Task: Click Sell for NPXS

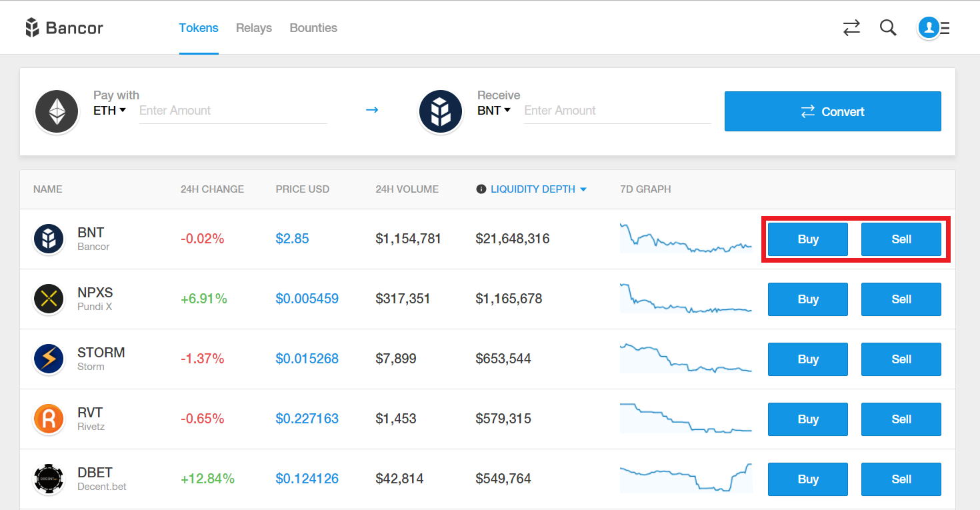Action: click(x=901, y=299)
